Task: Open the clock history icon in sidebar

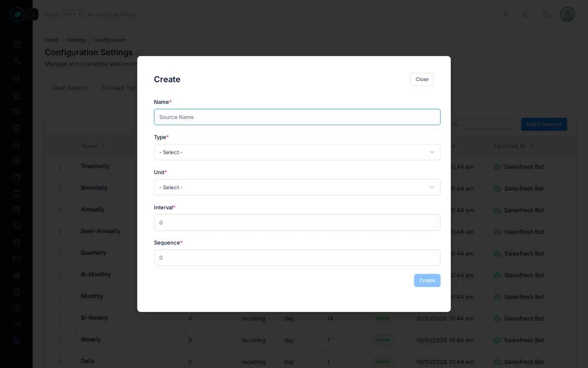Action: pos(17,308)
